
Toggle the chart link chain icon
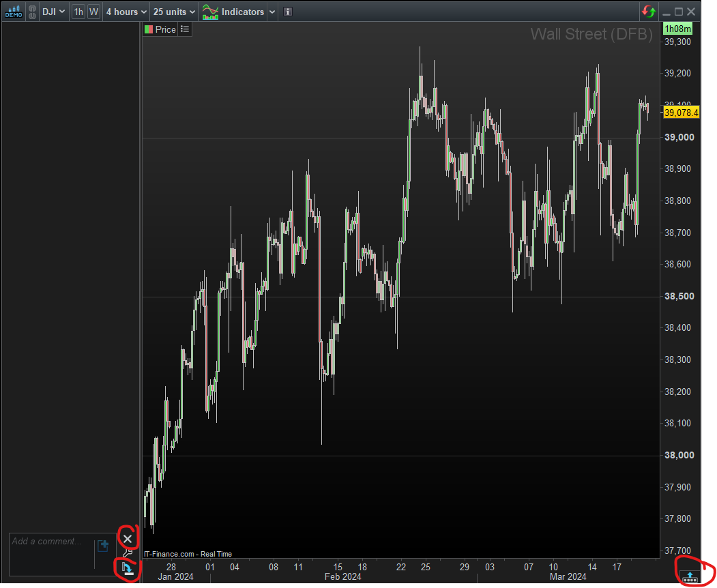[32, 12]
